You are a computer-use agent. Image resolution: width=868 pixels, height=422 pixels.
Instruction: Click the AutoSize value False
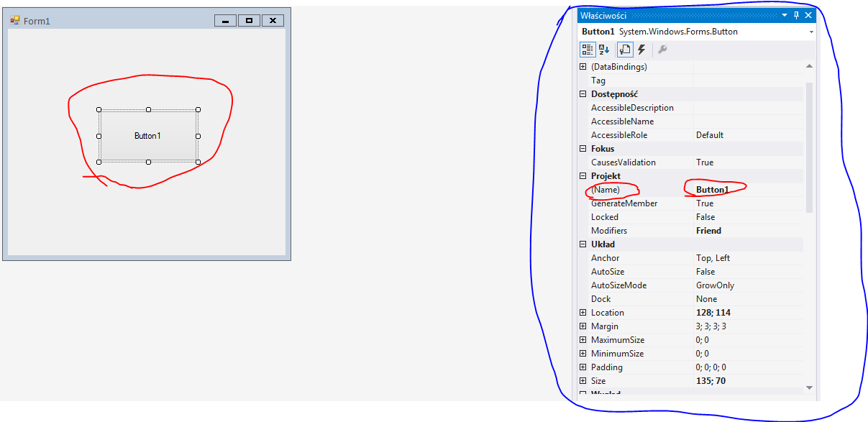tap(705, 272)
